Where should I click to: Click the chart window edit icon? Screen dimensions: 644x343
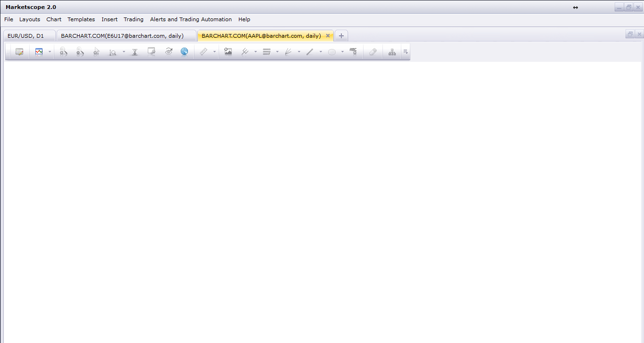click(152, 52)
